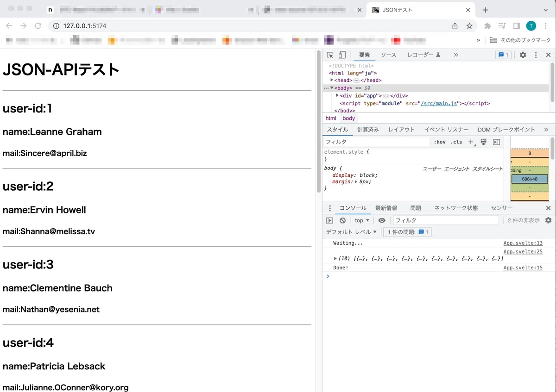Open the ネットワーク状態 drawer tab
Screen dimensions: 556x392
point(456,208)
